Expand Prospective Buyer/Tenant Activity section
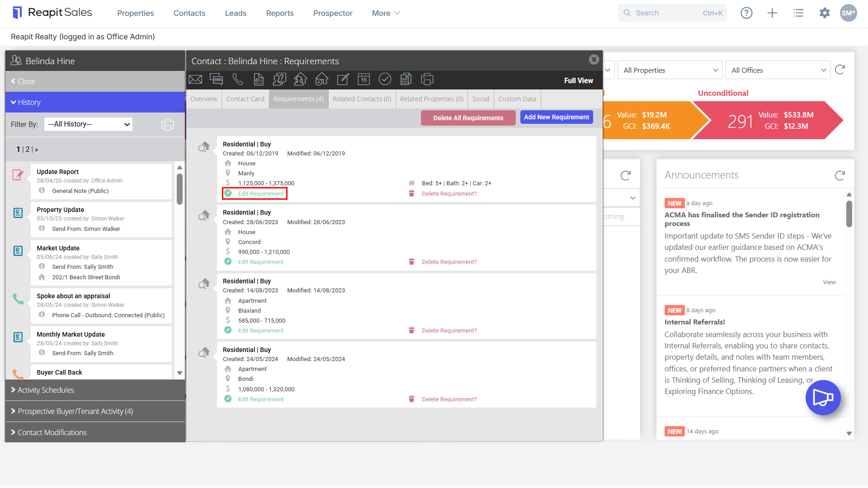The width and height of the screenshot is (868, 488). (x=95, y=411)
